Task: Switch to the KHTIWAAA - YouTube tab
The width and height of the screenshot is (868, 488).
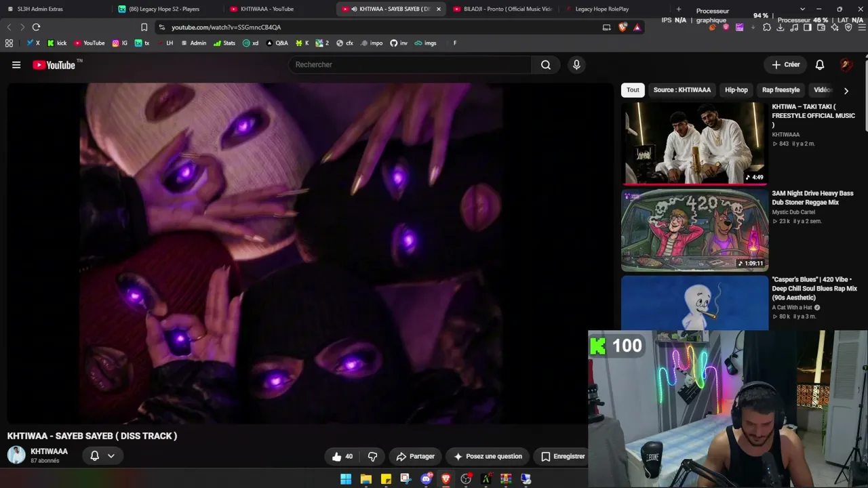Action: click(279, 9)
